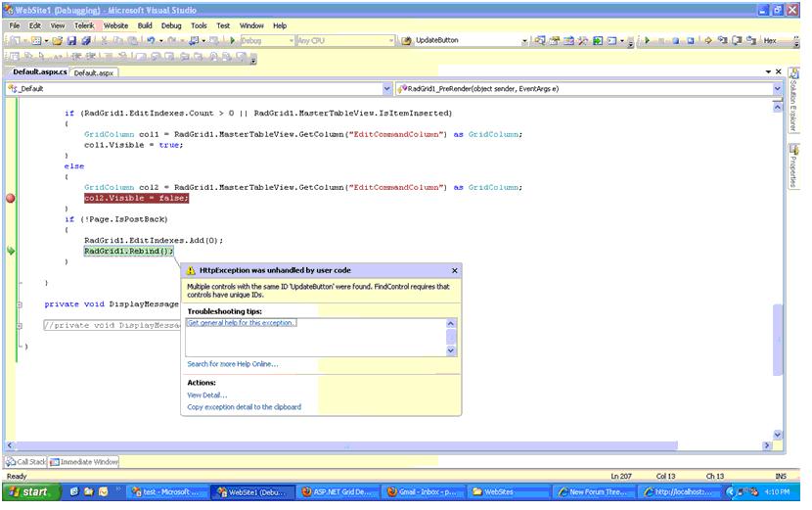Click the Step Into debug icon
Image resolution: width=812 pixels, height=510 pixels.
722,40
